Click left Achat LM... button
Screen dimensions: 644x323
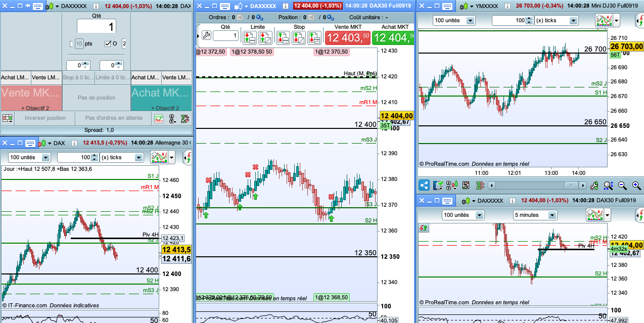pos(16,77)
